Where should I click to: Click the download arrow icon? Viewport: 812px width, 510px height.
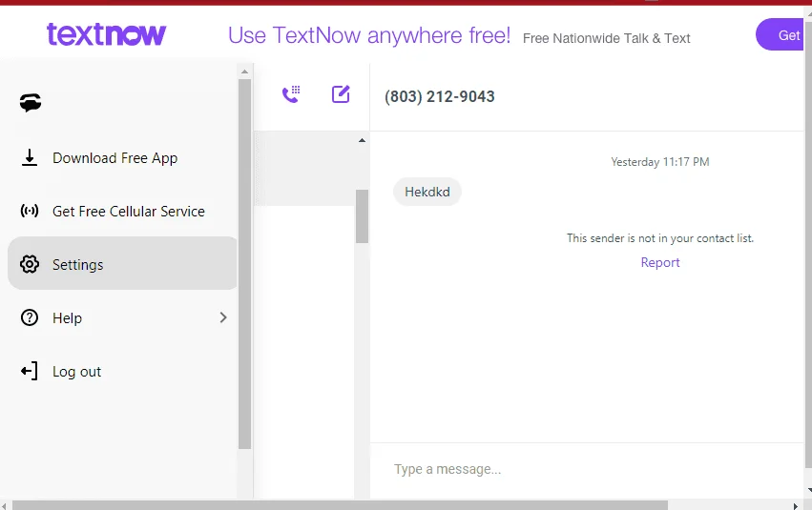coord(30,157)
